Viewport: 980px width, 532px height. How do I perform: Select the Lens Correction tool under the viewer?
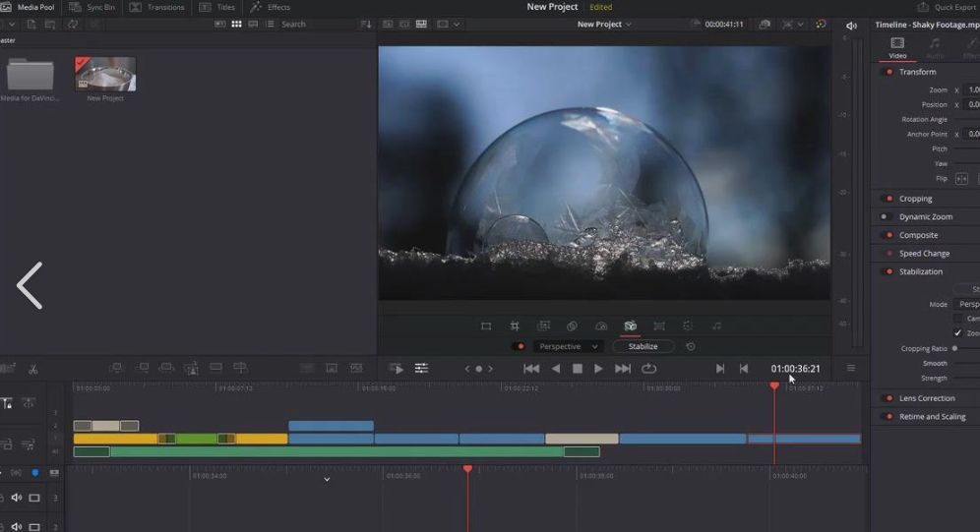click(659, 325)
